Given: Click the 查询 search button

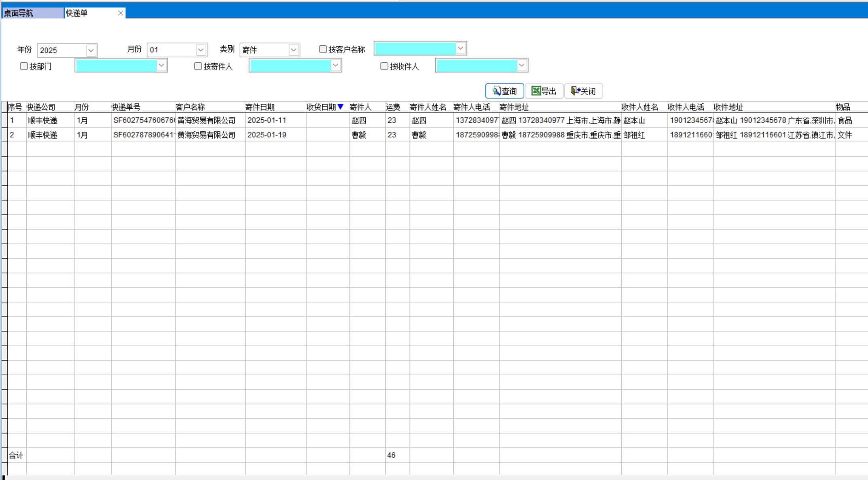Looking at the screenshot, I should pyautogui.click(x=504, y=91).
